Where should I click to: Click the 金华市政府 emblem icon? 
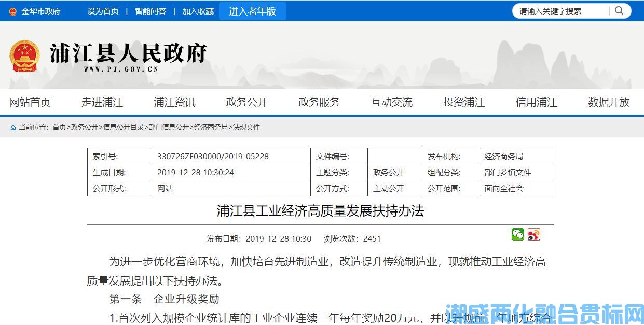coord(12,11)
